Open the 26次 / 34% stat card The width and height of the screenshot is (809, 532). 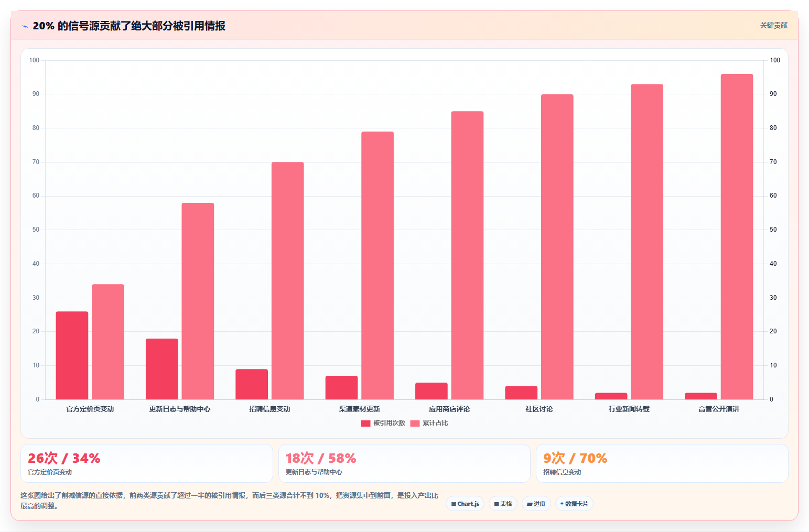(x=147, y=463)
